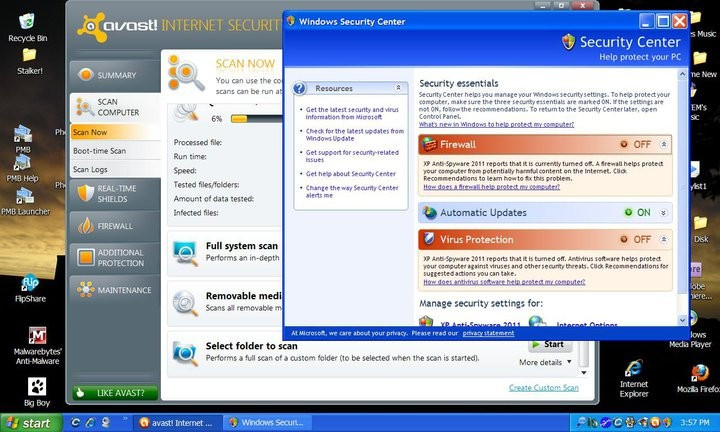720x432 pixels.
Task: Click the LIKE AVAST? button
Action: [115, 393]
